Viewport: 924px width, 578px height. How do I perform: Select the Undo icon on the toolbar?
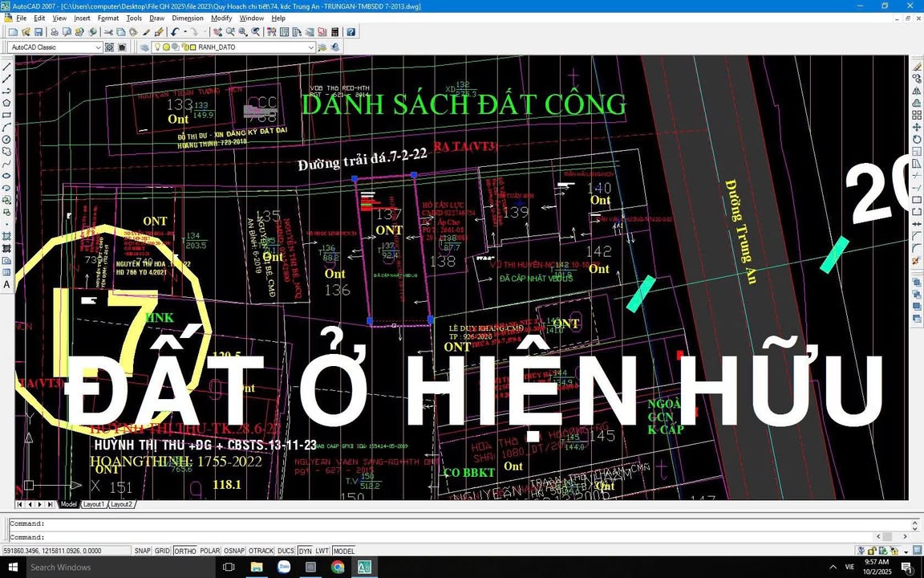tap(174, 31)
